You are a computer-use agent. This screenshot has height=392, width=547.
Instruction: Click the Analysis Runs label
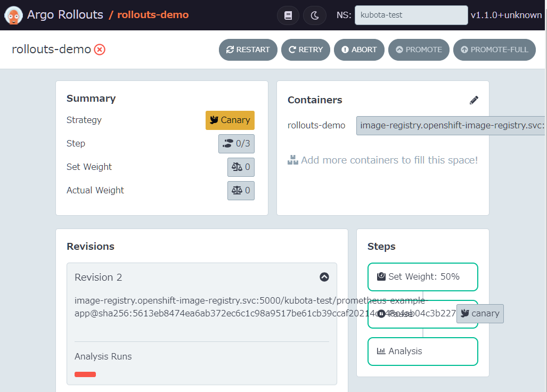click(103, 356)
